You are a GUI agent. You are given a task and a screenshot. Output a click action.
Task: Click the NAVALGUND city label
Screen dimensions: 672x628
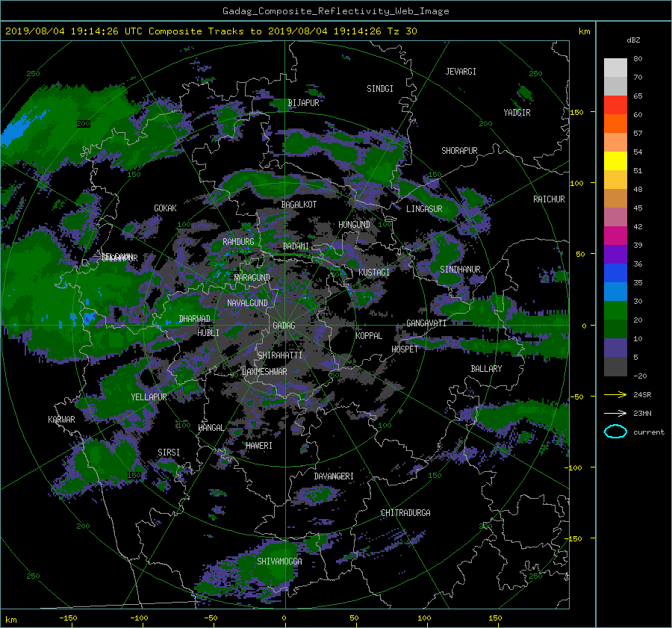click(x=247, y=303)
